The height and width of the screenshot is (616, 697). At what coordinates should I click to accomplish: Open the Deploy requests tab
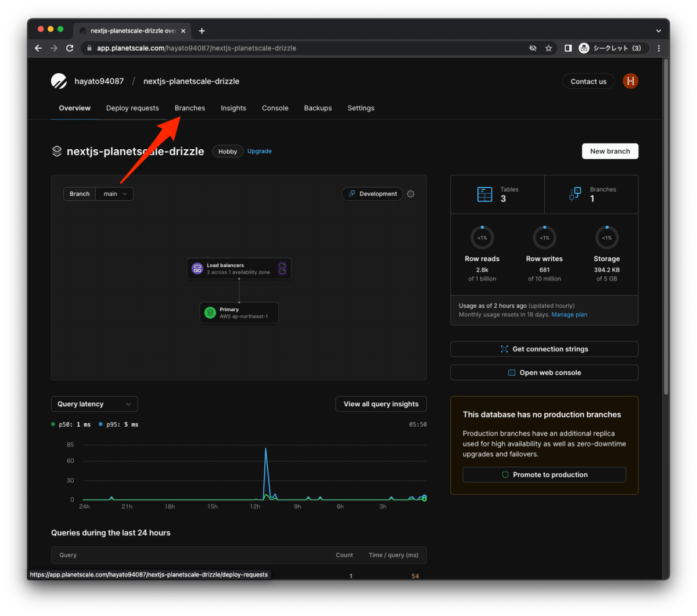[132, 108]
